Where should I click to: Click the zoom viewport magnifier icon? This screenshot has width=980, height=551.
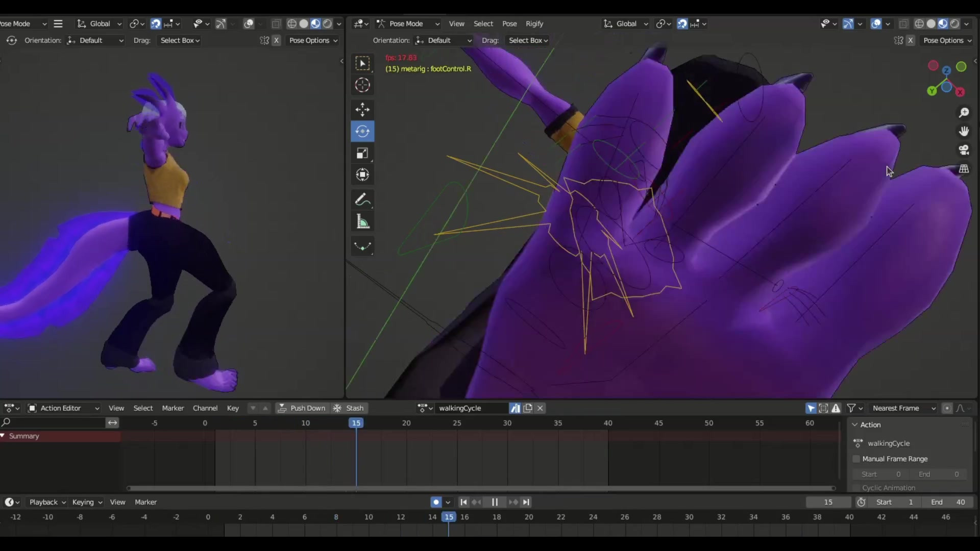pyautogui.click(x=964, y=112)
